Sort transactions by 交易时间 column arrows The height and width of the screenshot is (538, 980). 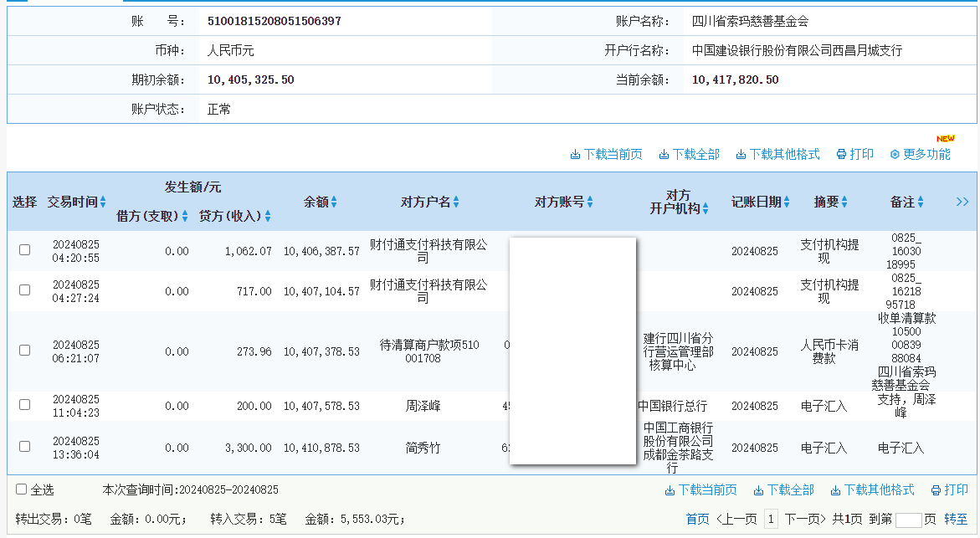tap(105, 201)
